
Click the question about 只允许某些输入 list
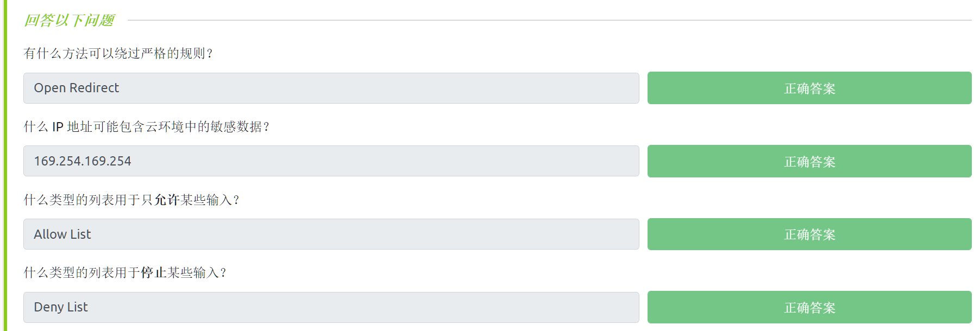point(131,200)
